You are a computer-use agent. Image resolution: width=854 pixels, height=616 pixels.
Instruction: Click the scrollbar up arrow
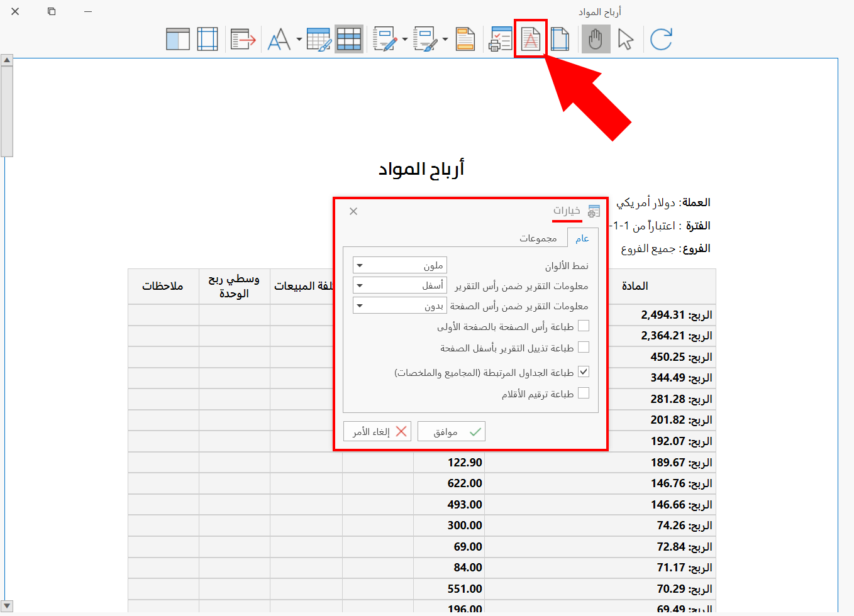coord(7,60)
